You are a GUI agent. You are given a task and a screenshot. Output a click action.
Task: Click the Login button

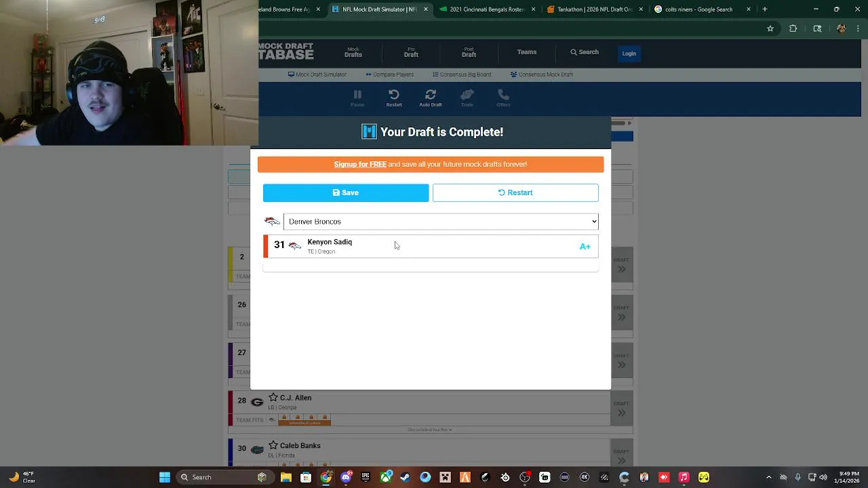point(629,54)
